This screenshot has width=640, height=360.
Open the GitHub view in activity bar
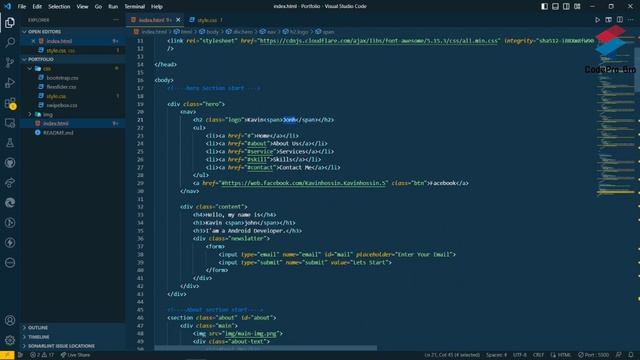point(10,163)
